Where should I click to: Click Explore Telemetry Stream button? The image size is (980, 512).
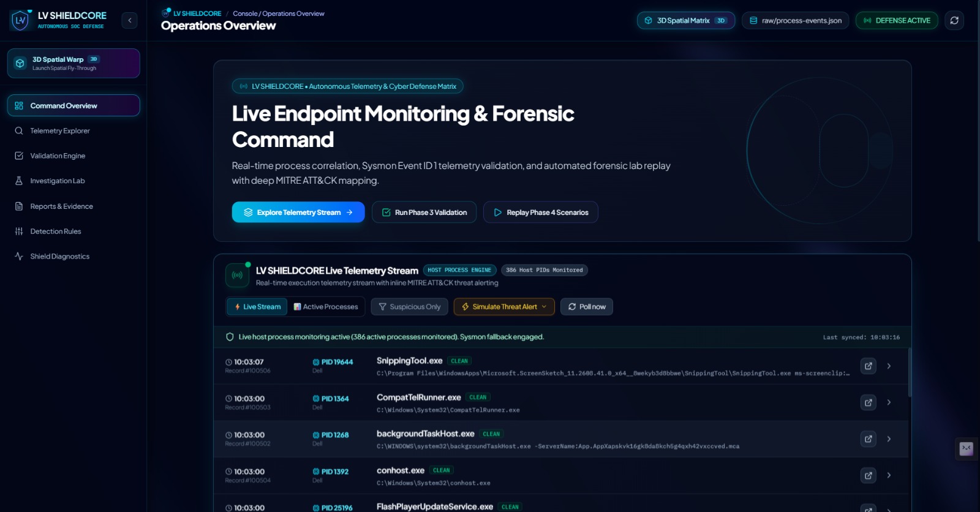click(298, 212)
